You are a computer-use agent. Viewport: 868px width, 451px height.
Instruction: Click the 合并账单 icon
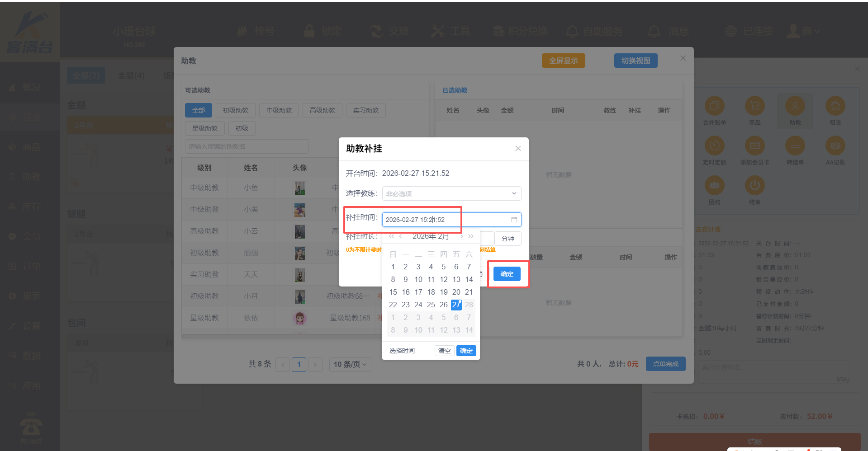click(x=714, y=106)
